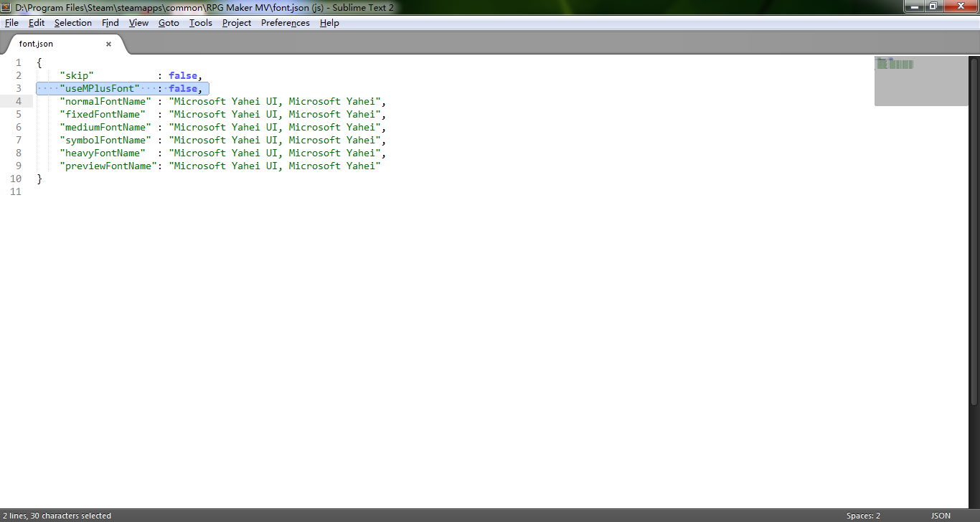980x522 pixels.
Task: Click line number 1 in gutter
Action: (x=19, y=62)
